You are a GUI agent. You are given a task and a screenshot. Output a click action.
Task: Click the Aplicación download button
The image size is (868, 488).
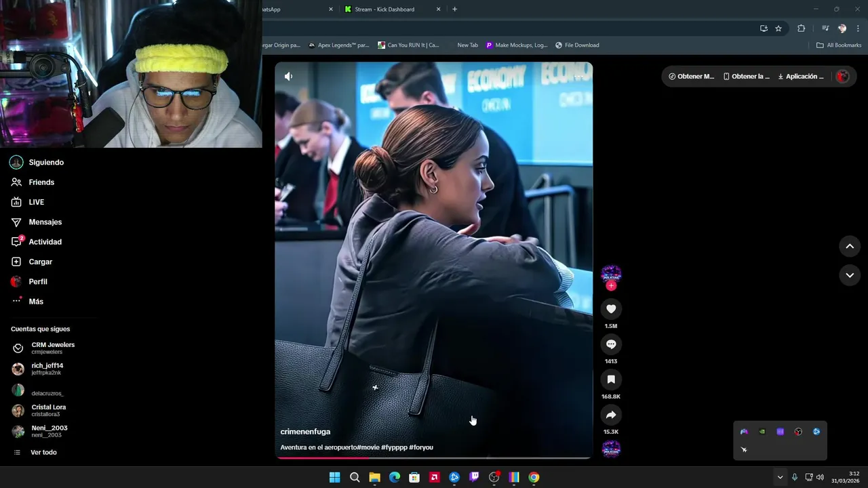point(801,77)
